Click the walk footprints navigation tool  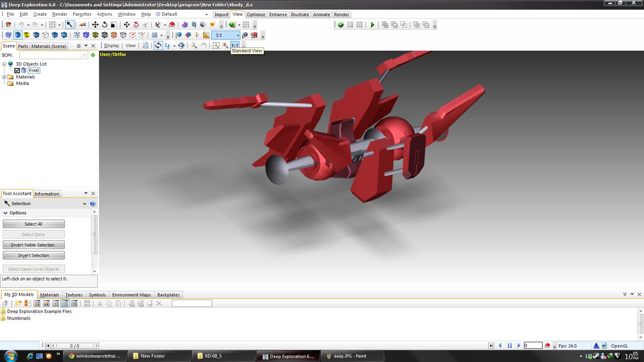click(x=167, y=45)
